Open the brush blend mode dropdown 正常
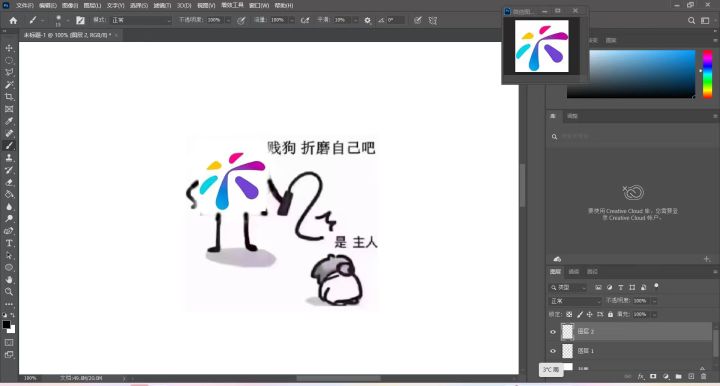The height and width of the screenshot is (386, 720). coord(141,20)
